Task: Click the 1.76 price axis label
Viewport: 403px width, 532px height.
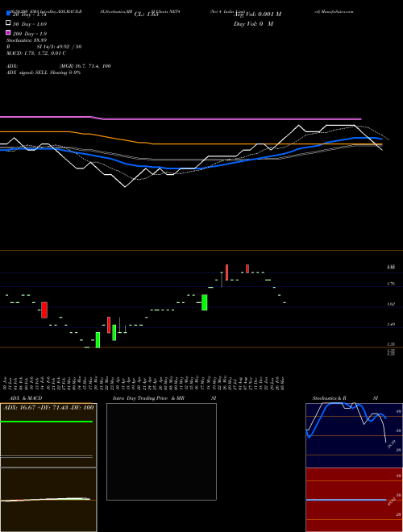Action: 391,284
